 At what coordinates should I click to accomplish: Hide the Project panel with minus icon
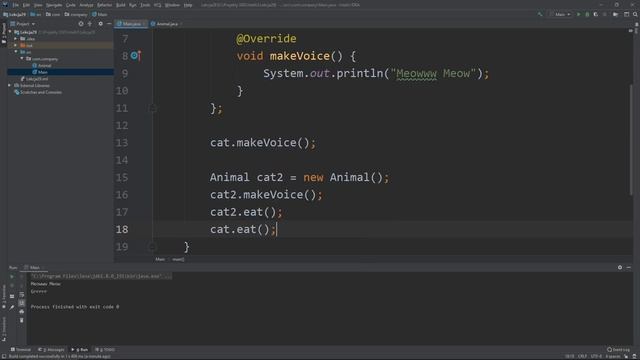click(109, 24)
